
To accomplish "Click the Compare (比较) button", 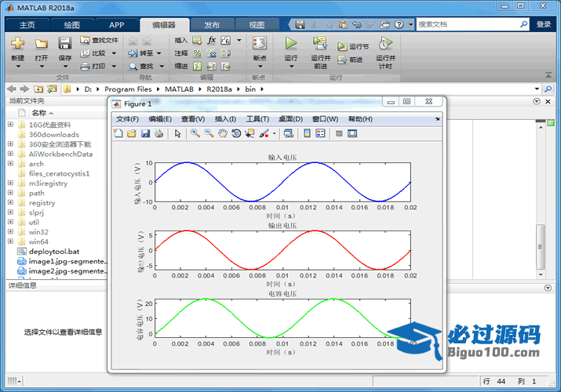I will [x=93, y=53].
